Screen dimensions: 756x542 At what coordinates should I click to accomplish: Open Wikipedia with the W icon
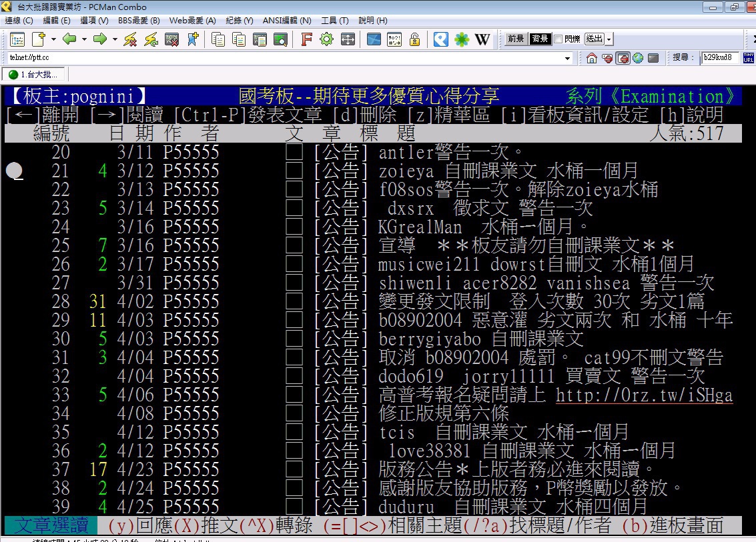click(x=482, y=39)
